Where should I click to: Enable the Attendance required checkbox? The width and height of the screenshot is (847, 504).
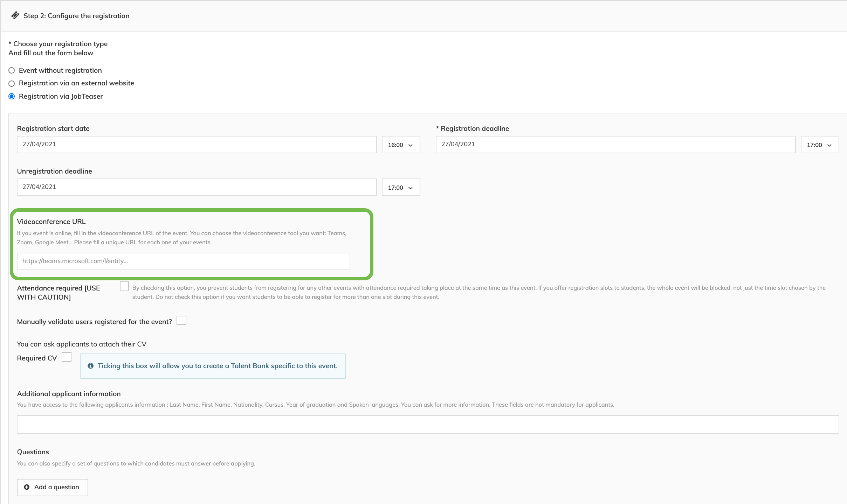click(124, 286)
